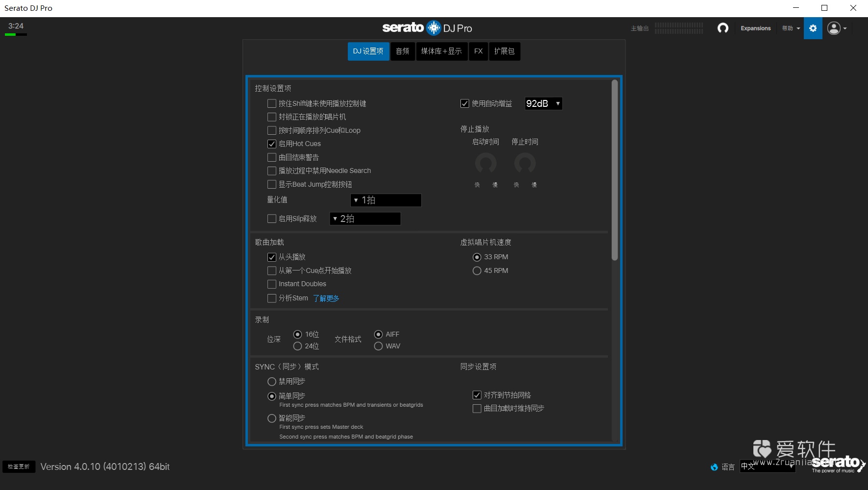Select 45 RPM radio button
The height and width of the screenshot is (490, 868).
(x=477, y=271)
